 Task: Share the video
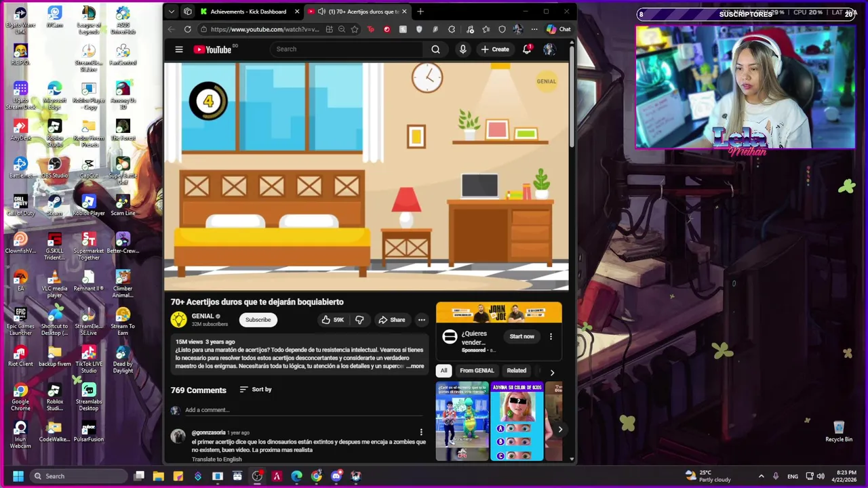pos(392,320)
